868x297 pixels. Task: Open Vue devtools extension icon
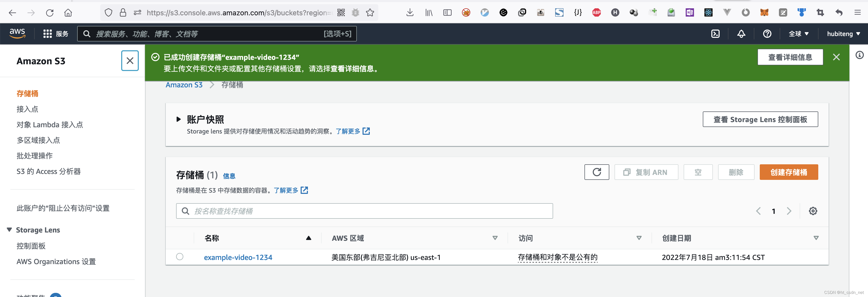[727, 13]
